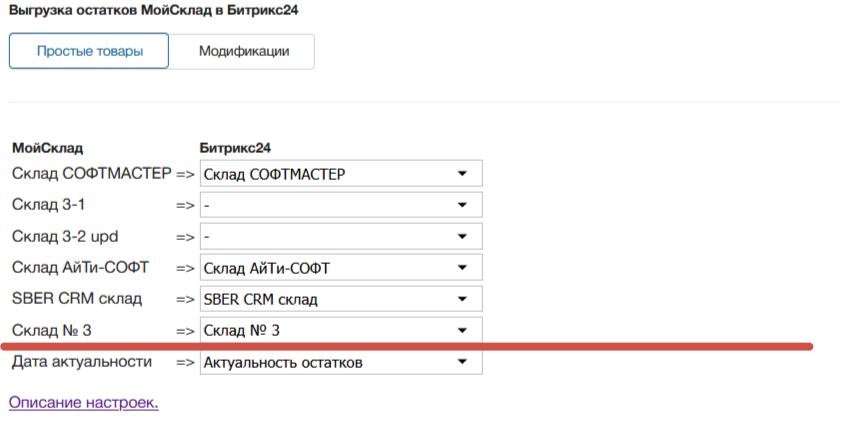Open the dropdown in the Склад 3-2 upd row
This screenshot has width=841, height=425.
point(341,236)
